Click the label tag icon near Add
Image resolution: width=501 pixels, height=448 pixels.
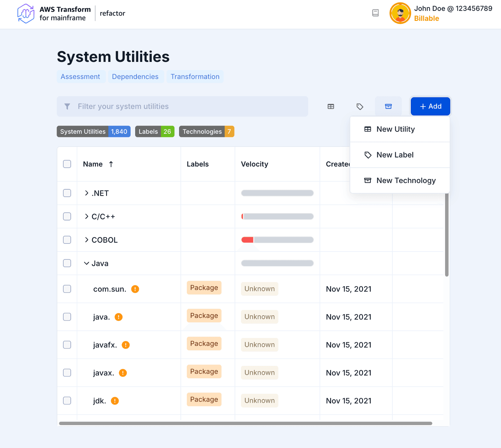pyautogui.click(x=360, y=106)
